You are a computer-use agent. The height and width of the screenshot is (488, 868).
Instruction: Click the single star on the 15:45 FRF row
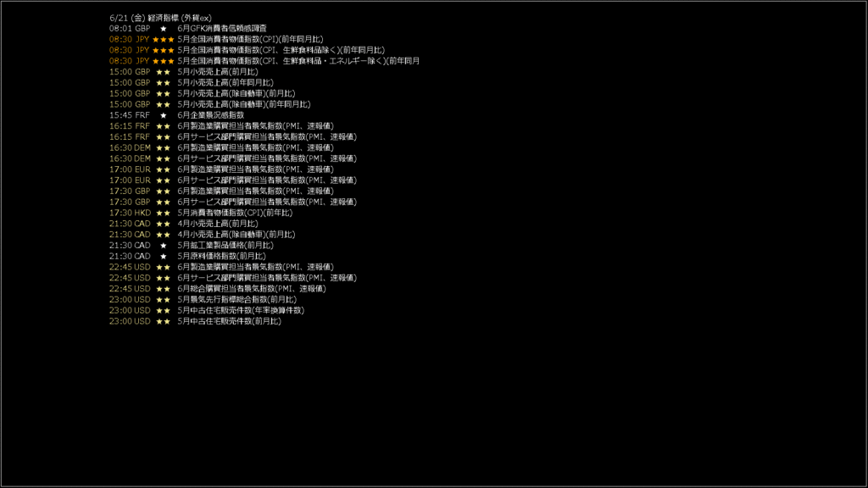[x=164, y=115]
